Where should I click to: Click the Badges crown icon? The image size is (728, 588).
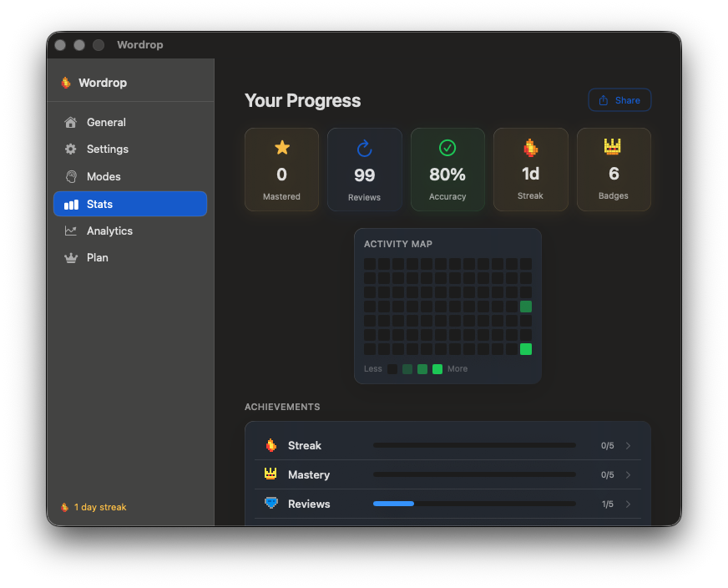[613, 146]
